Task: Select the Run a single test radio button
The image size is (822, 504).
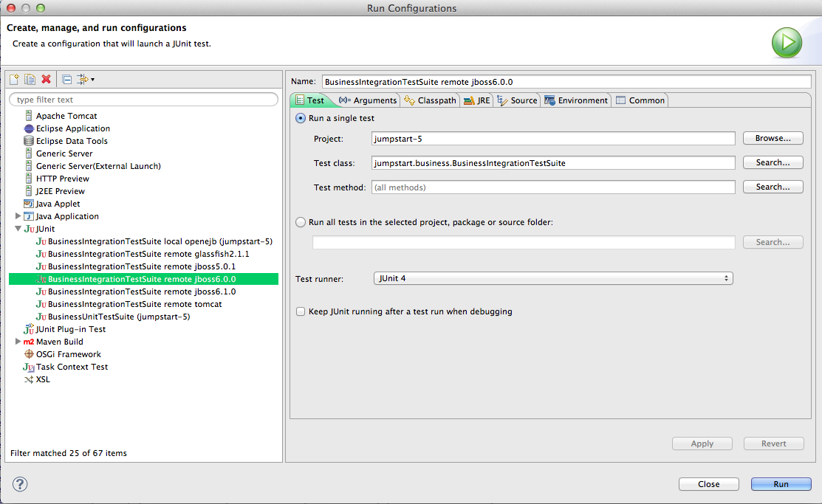Action: 301,118
